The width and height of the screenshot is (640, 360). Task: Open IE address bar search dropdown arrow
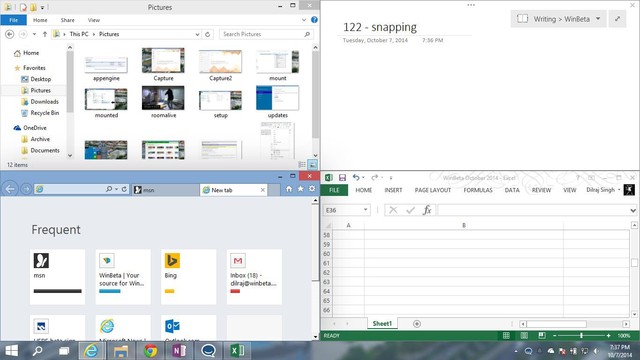pyautogui.click(x=116, y=189)
